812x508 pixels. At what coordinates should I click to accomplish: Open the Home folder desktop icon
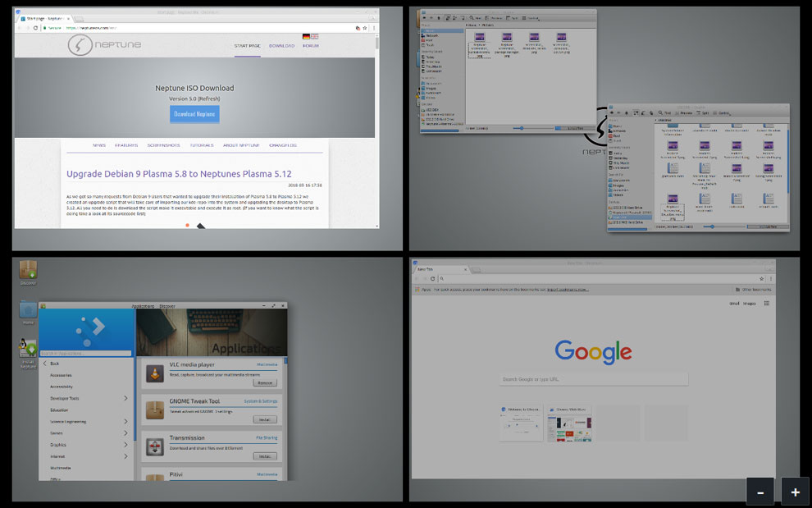(28, 313)
